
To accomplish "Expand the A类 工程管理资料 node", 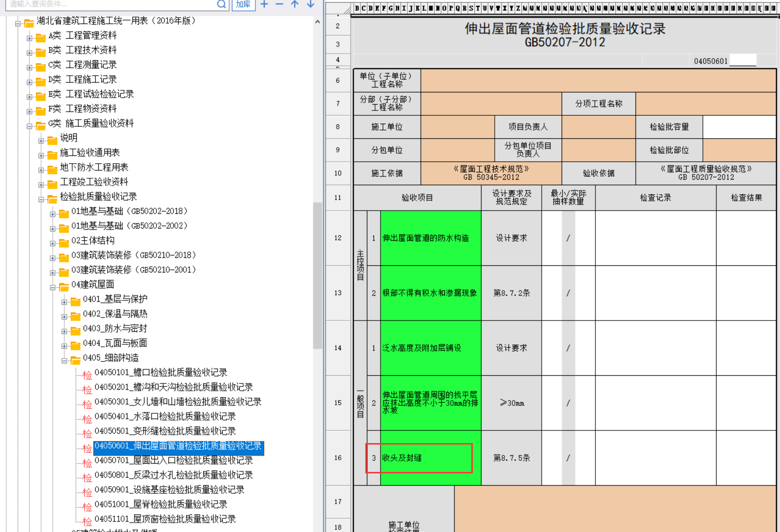I will (29, 38).
